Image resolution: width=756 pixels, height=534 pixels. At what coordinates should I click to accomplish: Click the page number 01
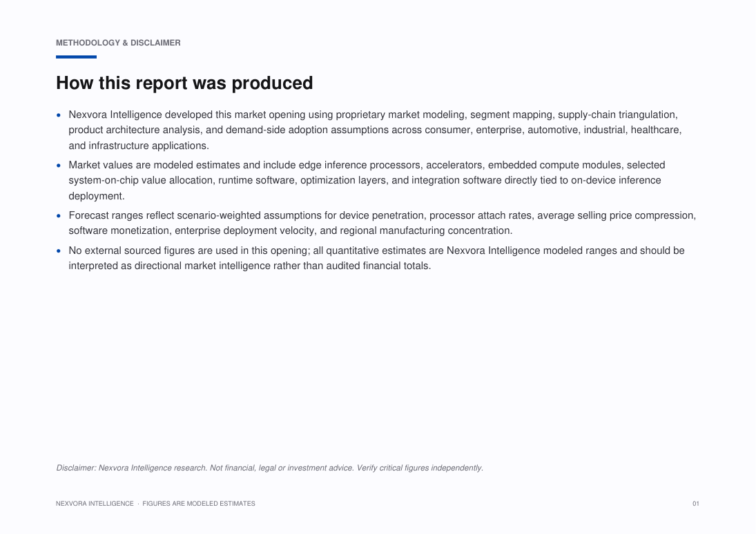(x=696, y=504)
